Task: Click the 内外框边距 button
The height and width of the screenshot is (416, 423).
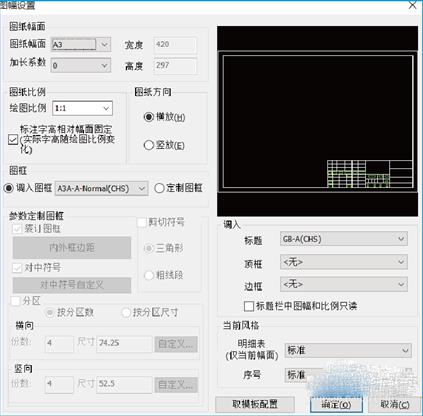Action: (72, 248)
